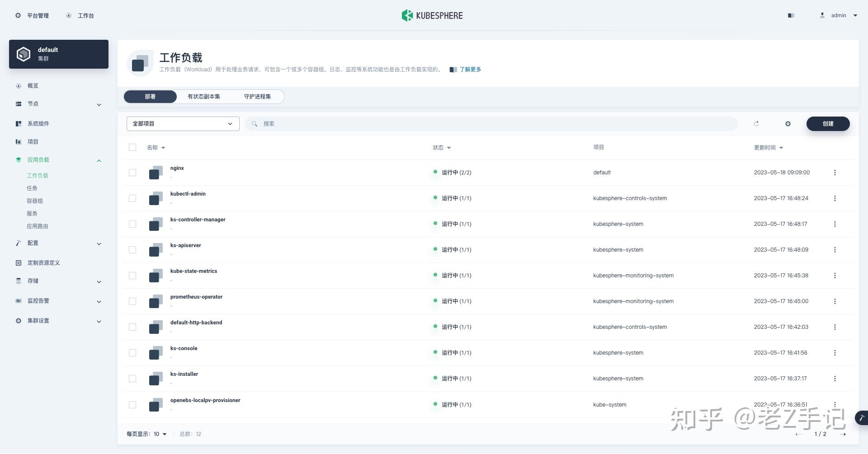Open the more-actions menu for kube-state-metrics

(x=835, y=276)
